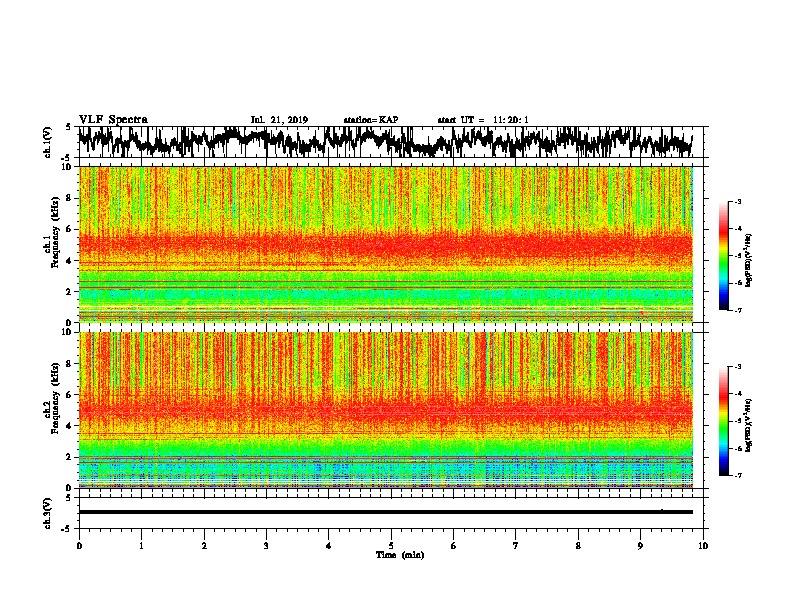Click the "ch.1(V)" axis label
This screenshot has width=792, height=612.
47,142
